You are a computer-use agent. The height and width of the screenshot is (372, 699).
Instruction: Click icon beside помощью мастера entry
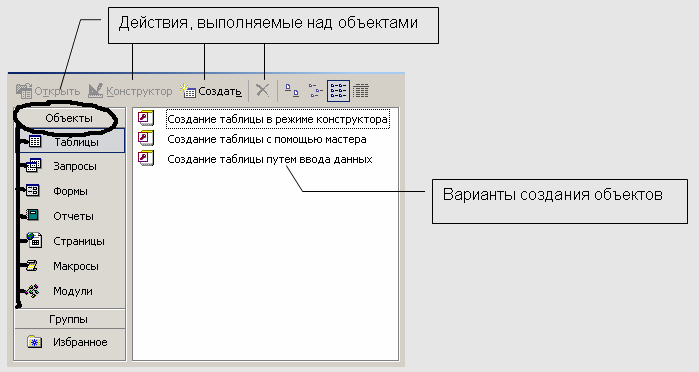pos(146,138)
